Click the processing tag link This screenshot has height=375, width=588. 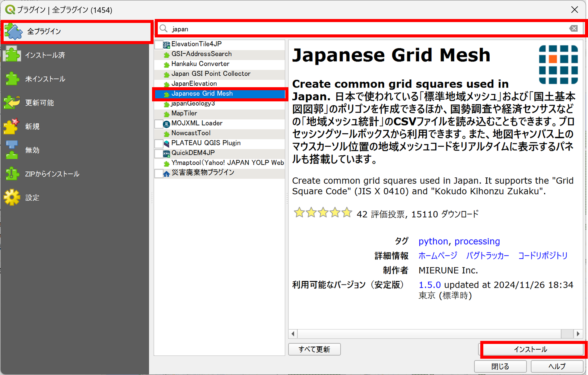[x=477, y=241]
